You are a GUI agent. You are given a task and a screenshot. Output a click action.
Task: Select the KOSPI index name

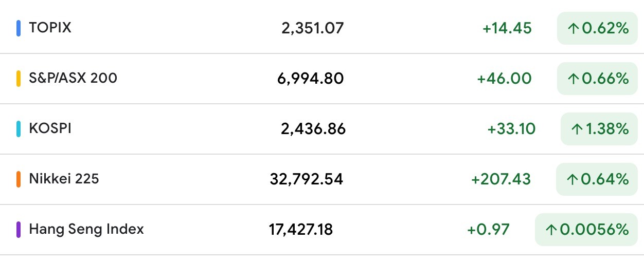tap(50, 128)
